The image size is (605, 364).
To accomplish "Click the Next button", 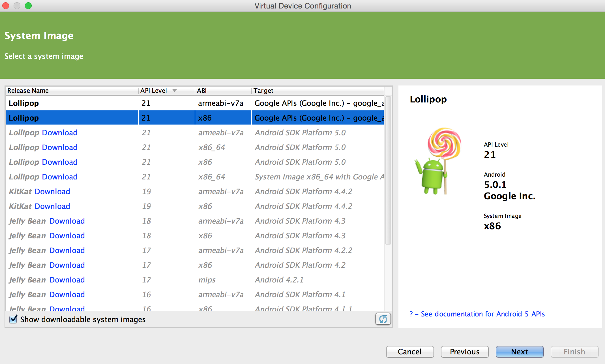I will (x=520, y=352).
